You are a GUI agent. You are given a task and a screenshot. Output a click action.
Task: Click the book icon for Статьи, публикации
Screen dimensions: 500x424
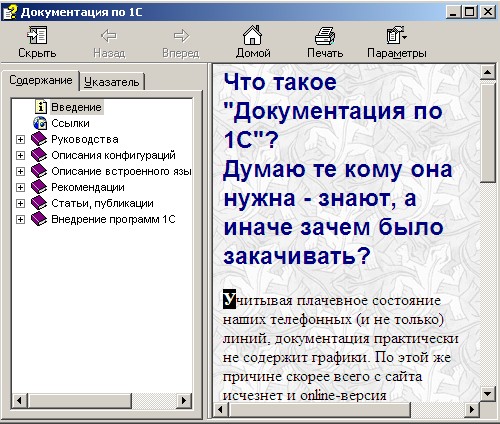coord(39,203)
